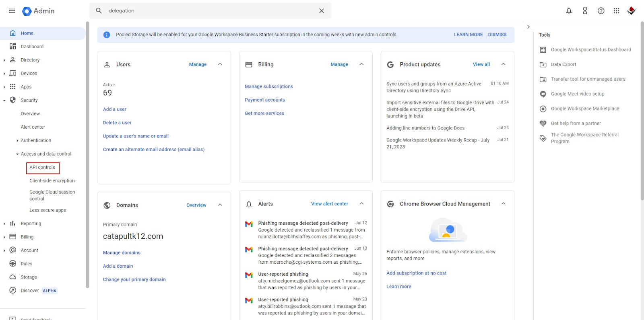Open the notifications bell
Image resolution: width=644 pixels, height=320 pixels.
(569, 11)
